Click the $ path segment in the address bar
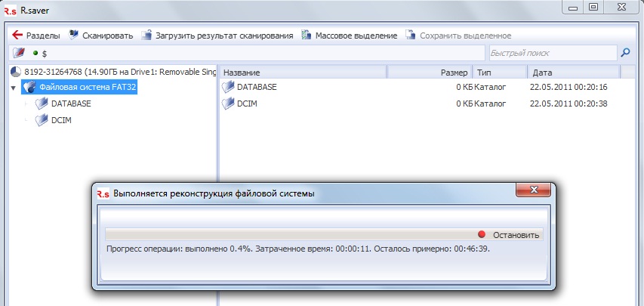This screenshot has width=644, height=306. [x=45, y=54]
